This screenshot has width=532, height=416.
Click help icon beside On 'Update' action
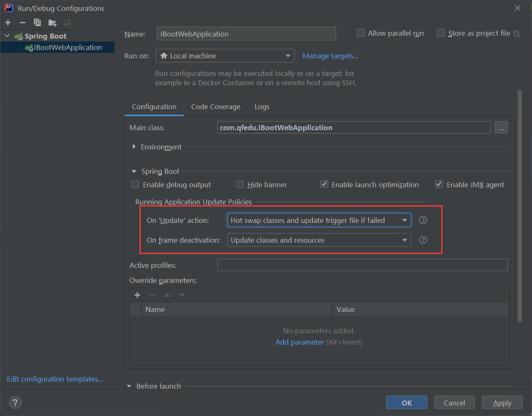click(x=423, y=220)
